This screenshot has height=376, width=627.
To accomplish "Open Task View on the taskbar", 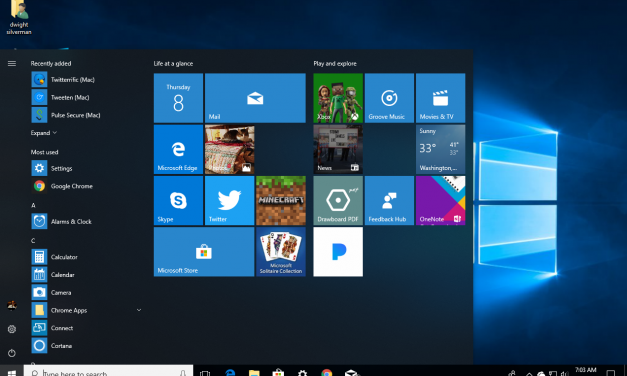I will click(x=205, y=372).
